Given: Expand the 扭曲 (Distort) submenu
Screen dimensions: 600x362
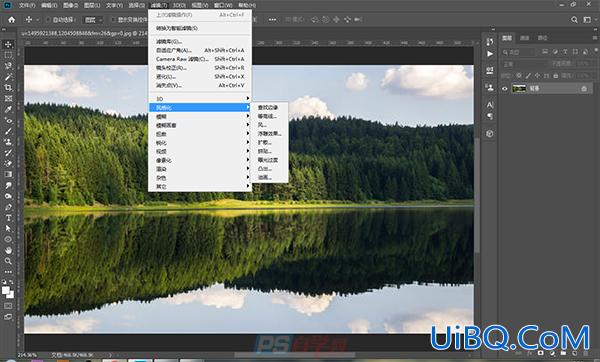Looking at the screenshot, I should (x=200, y=134).
